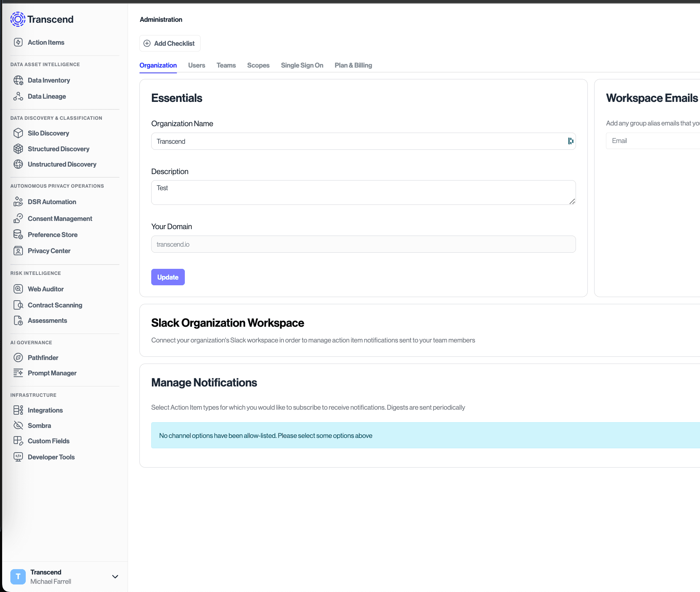Click the password manager icon in Organization Name
700x592 pixels.
[571, 141]
